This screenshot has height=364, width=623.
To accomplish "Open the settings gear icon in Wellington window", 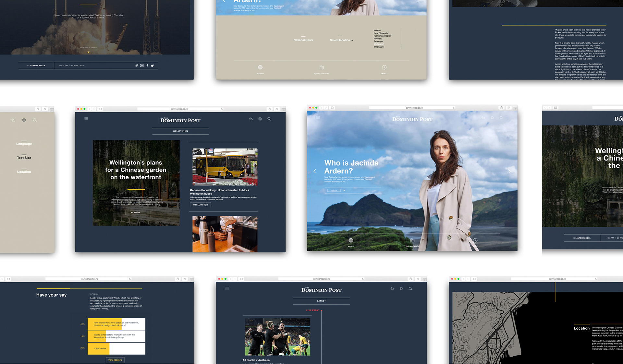I will (x=260, y=119).
